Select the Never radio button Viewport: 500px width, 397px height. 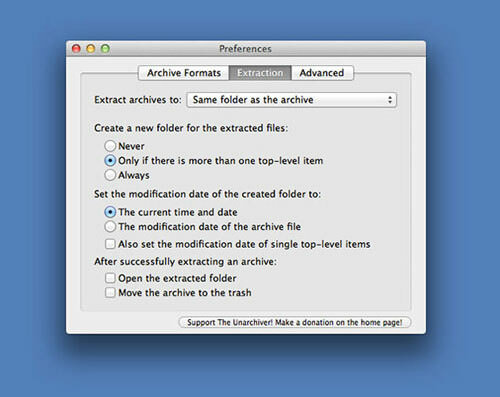pos(110,146)
